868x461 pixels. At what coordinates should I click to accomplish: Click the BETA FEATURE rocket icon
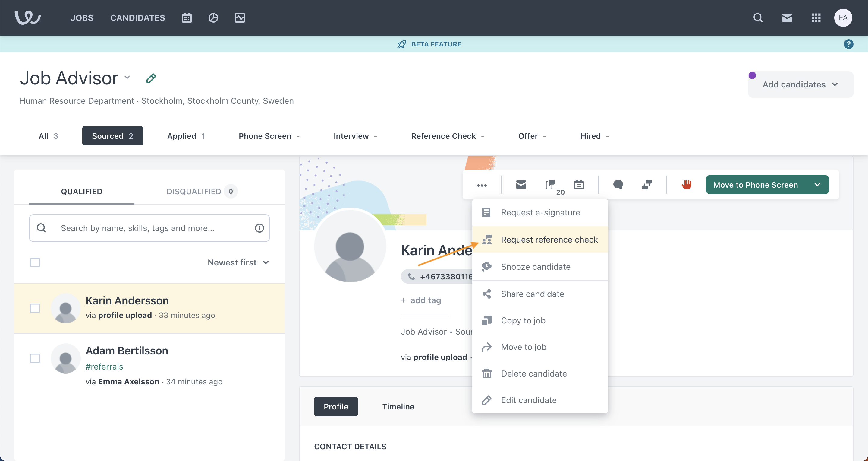[x=402, y=44]
